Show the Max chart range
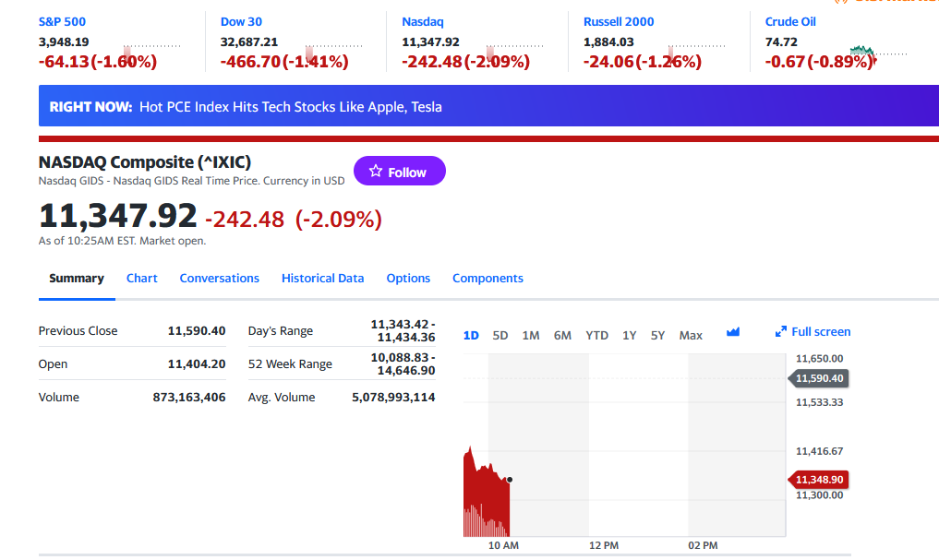939x560 pixels. [x=691, y=336]
